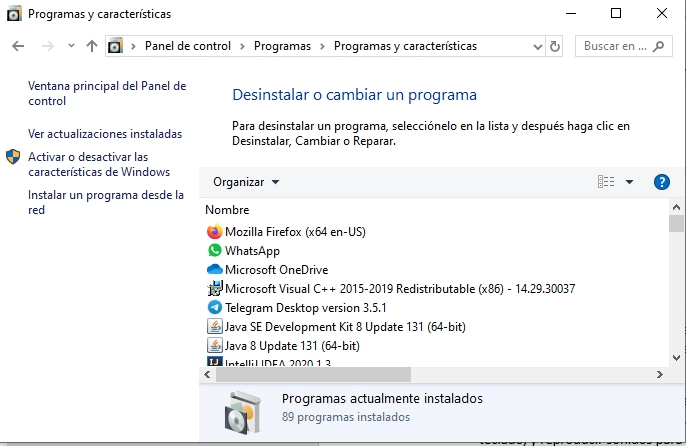Open recent locations dropdown chevron
Viewport: 686px width, 446px height.
[x=71, y=46]
